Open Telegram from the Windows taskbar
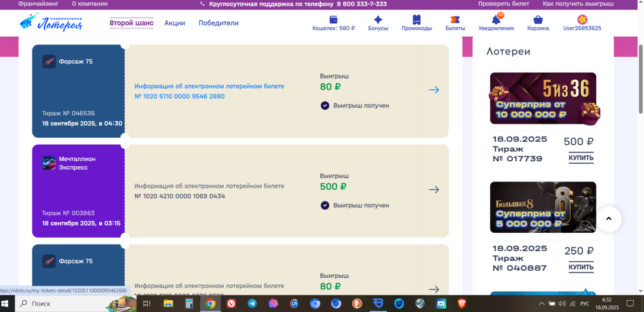The height and width of the screenshot is (312, 644). [252, 304]
